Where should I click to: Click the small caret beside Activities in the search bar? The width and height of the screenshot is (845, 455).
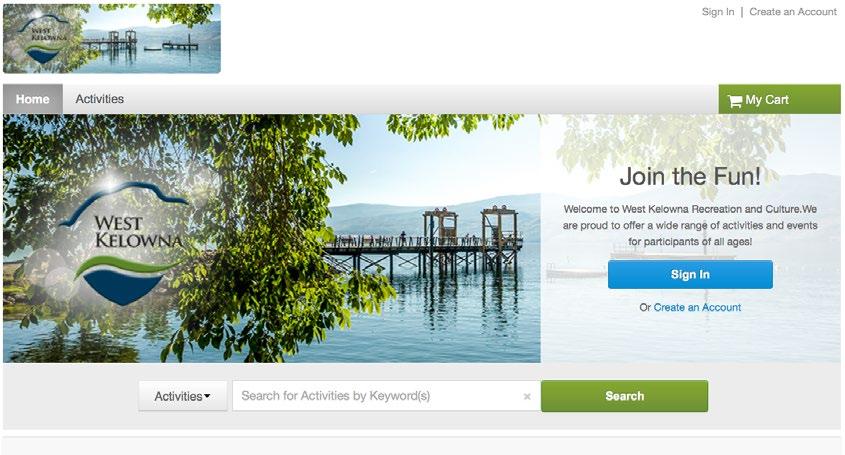[207, 396]
